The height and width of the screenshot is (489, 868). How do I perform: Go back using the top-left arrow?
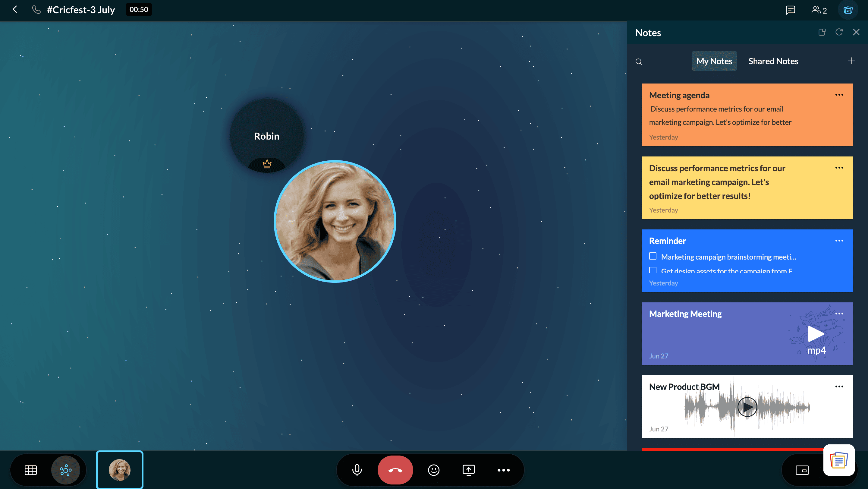coord(15,9)
